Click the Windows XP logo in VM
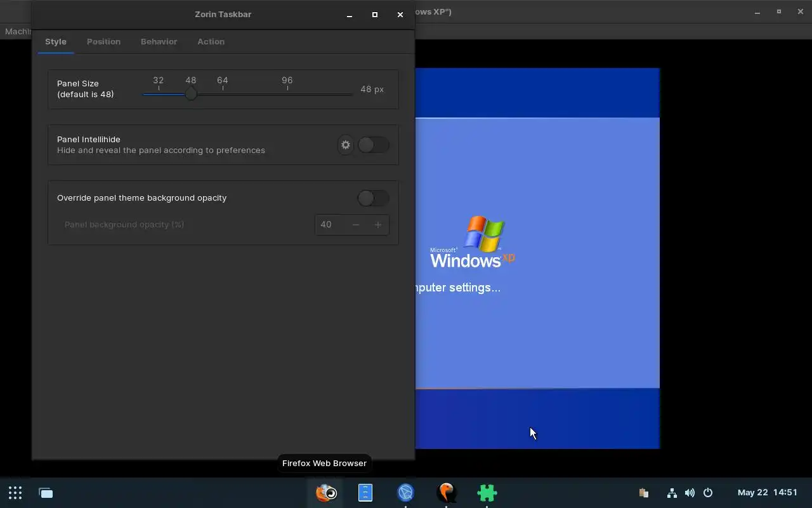 (x=473, y=242)
